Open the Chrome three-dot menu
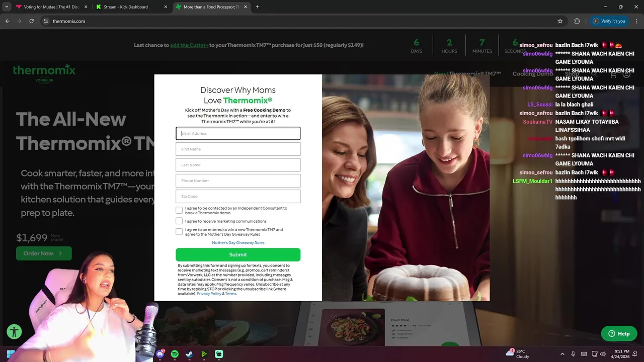Screen dimensions: 644x362 (636, 21)
